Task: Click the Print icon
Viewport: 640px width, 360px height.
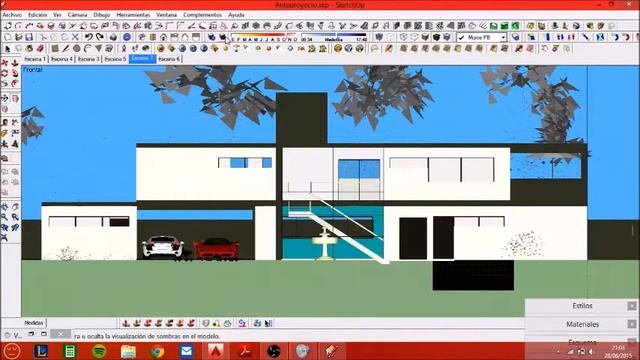Action: pos(113,37)
